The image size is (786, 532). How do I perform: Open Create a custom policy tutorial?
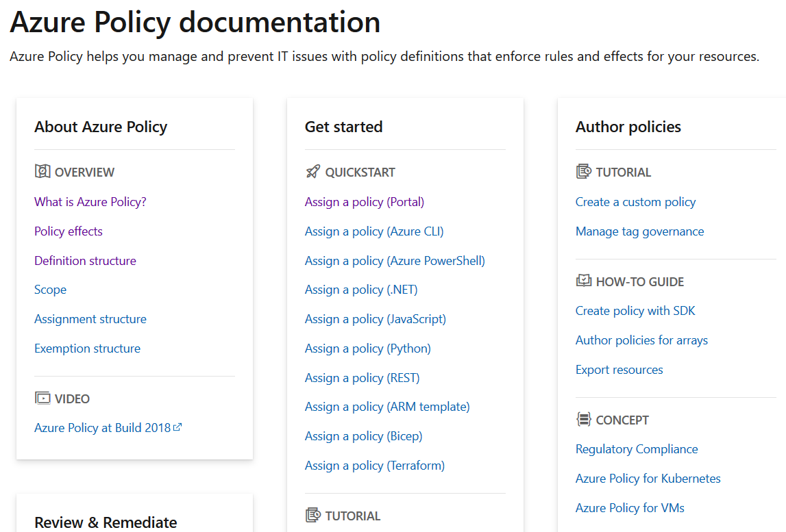coord(635,202)
